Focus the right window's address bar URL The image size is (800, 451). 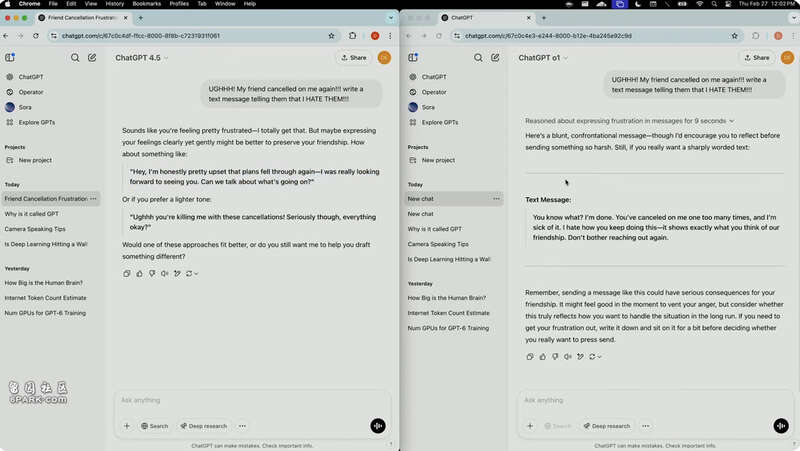(x=548, y=36)
